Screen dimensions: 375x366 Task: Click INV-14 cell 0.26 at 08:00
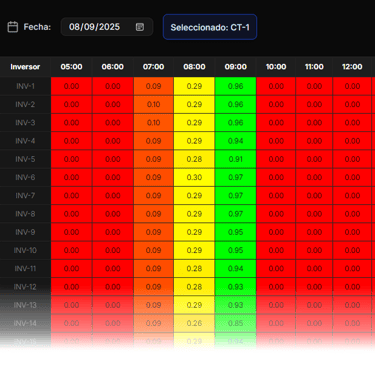[194, 323]
